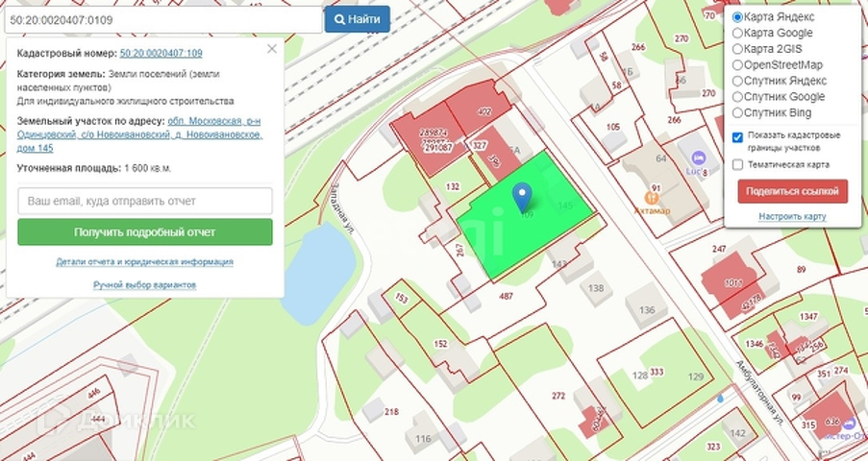Select Карта 2GIS map layer

(737, 49)
